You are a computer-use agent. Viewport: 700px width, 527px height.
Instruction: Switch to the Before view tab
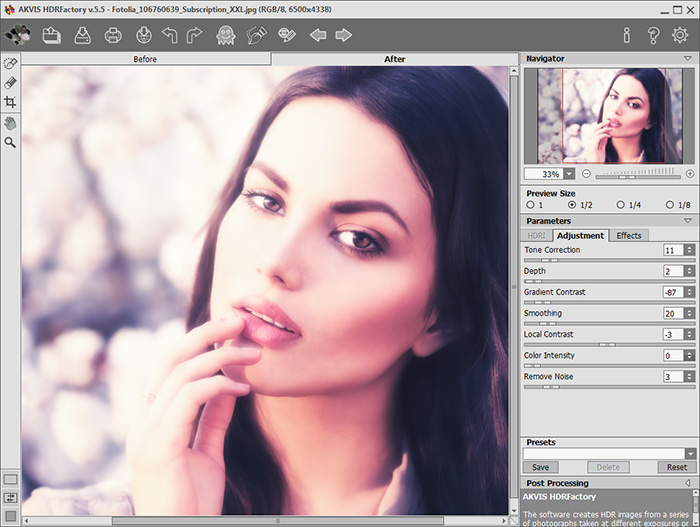pyautogui.click(x=145, y=59)
